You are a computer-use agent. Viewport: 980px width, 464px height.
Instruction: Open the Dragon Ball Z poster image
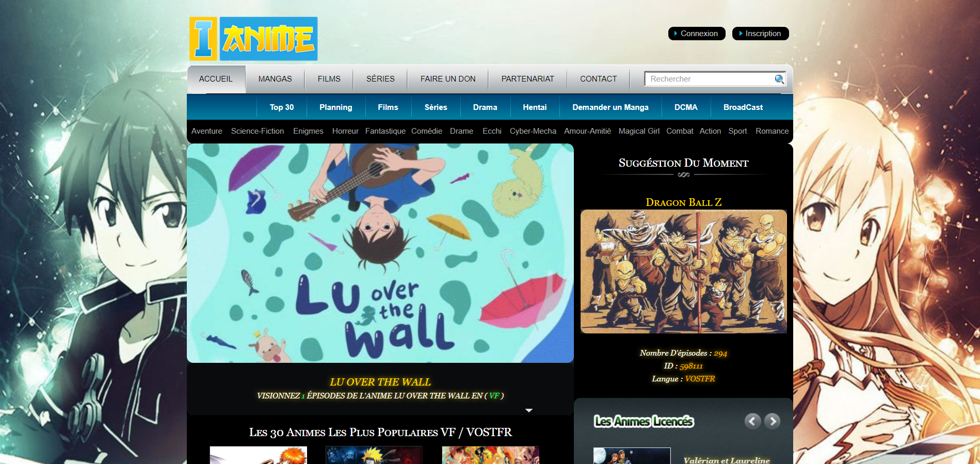(x=684, y=271)
